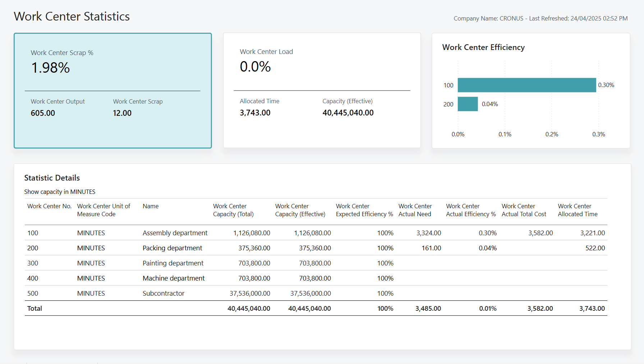Select the Work Center Load card
644x364 pixels.
pos(322,90)
